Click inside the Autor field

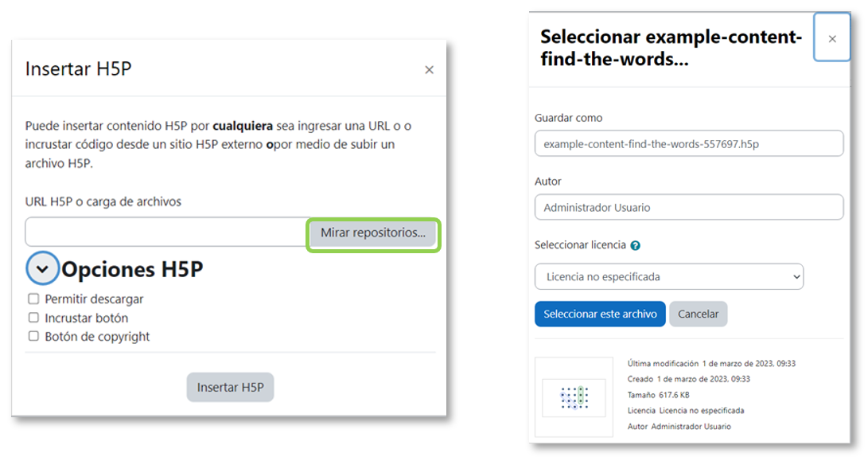(688, 207)
